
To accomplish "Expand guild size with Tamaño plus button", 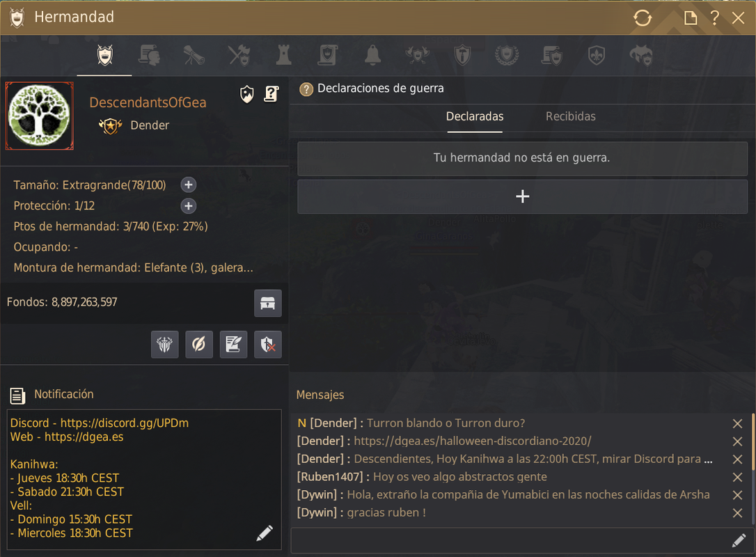I will 189,185.
